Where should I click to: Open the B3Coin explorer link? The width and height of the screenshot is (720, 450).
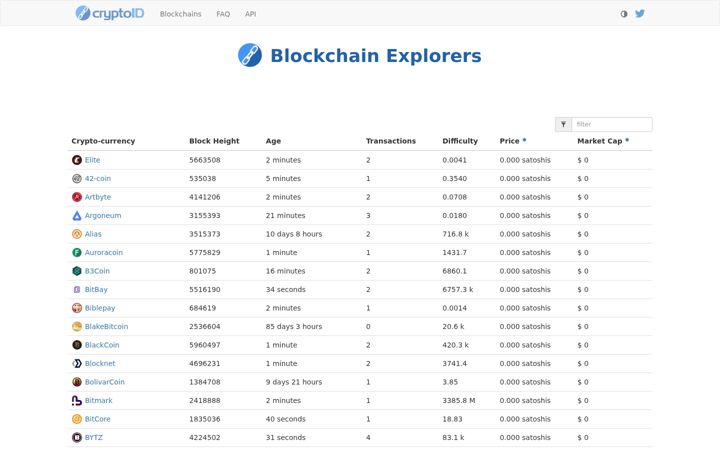tap(97, 271)
